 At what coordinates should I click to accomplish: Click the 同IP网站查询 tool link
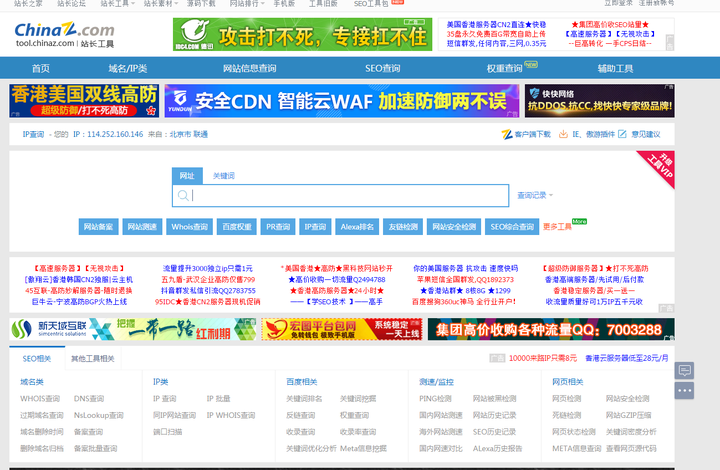[174, 415]
